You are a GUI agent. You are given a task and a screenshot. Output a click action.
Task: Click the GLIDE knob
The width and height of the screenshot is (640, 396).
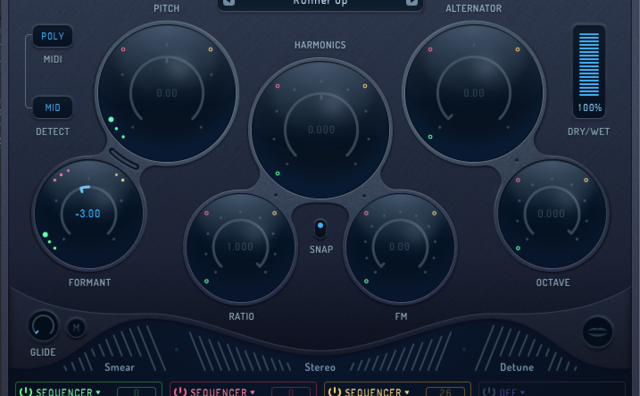point(43,326)
